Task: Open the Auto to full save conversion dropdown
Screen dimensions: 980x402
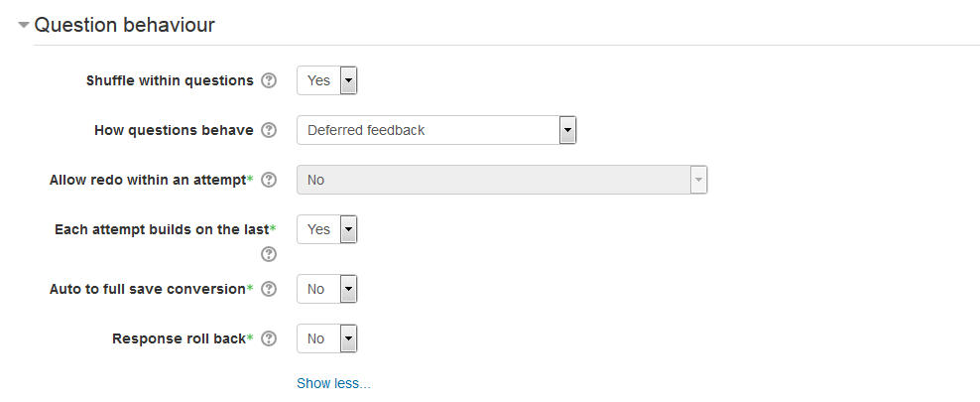Action: click(x=327, y=289)
